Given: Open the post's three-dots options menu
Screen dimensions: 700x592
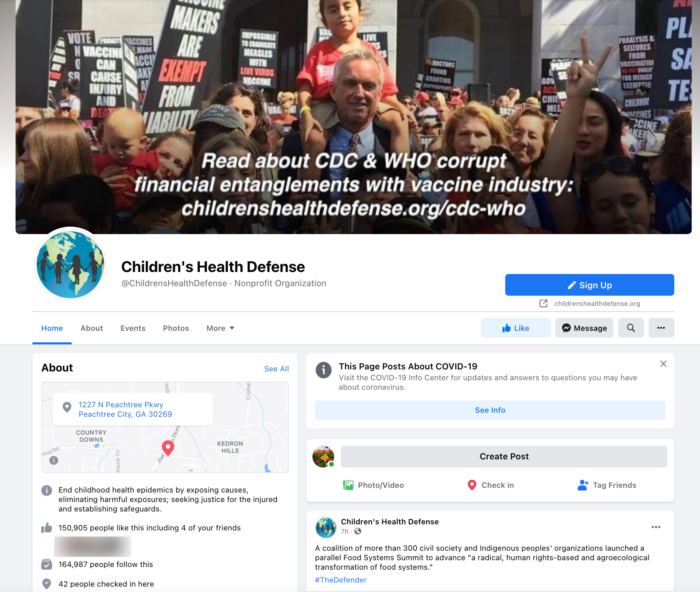Looking at the screenshot, I should pos(656,527).
